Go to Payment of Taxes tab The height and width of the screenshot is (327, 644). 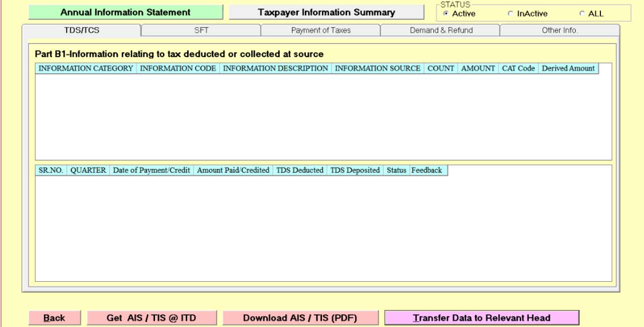[320, 31]
